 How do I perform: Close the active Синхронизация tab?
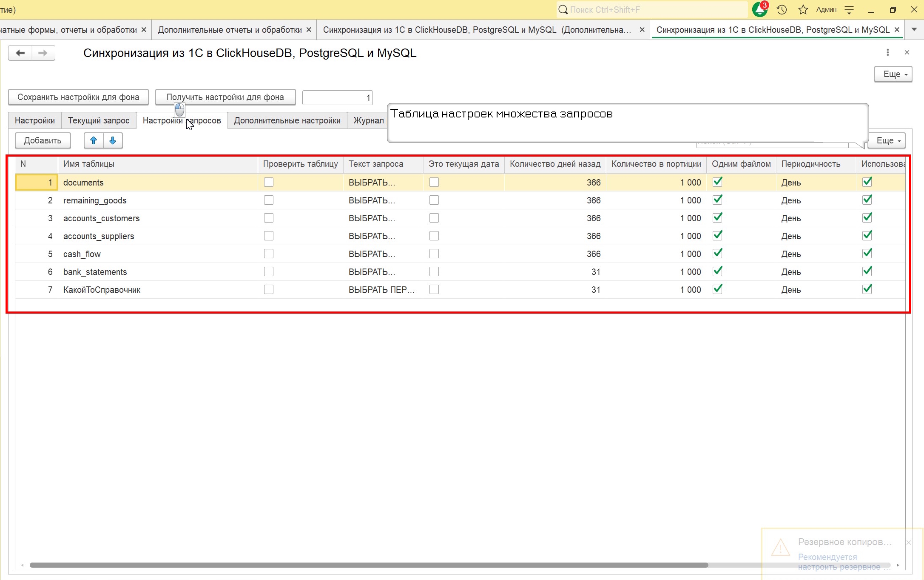897,30
